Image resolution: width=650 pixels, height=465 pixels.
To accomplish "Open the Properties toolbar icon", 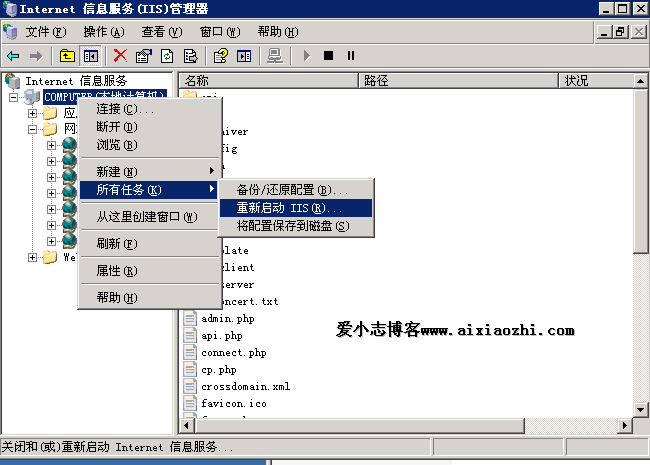I will [144, 56].
